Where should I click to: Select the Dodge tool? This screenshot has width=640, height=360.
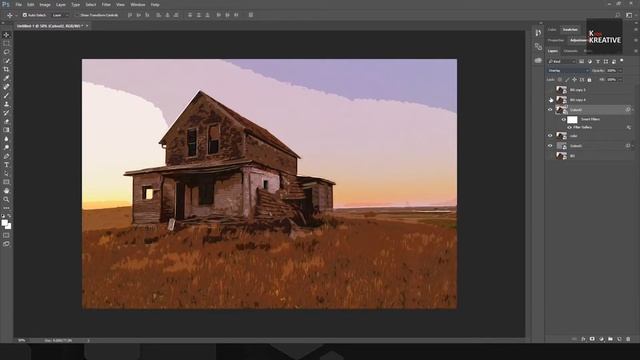pyautogui.click(x=6, y=147)
